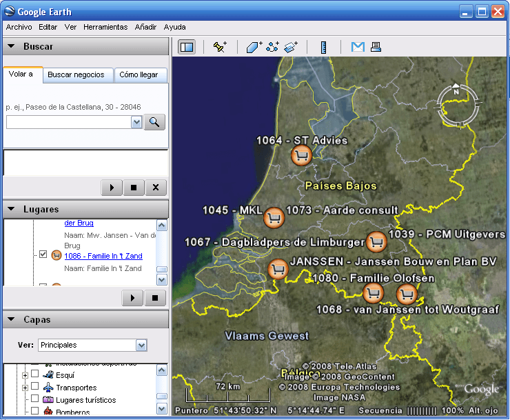The width and height of the screenshot is (510, 420).
Task: Add a new placemark pin
Action: [220, 47]
